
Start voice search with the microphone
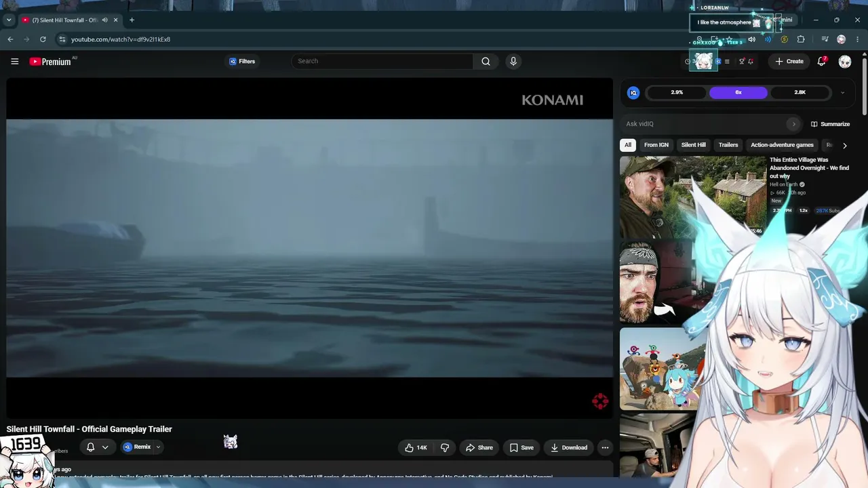pos(513,62)
